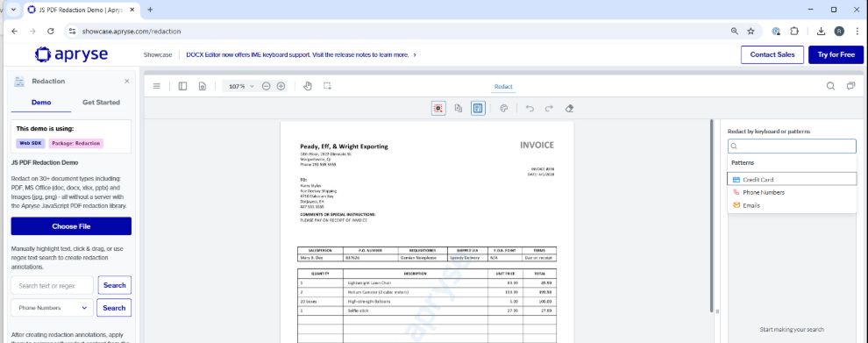Click the apryse logo
Image resolution: width=868 pixels, height=343 pixels.
click(x=71, y=54)
